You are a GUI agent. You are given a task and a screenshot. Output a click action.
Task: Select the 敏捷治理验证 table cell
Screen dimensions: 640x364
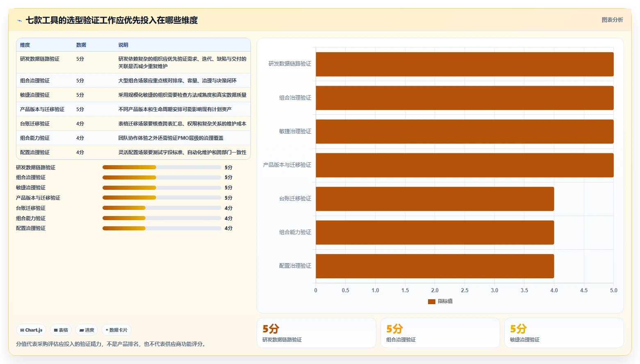35,95
